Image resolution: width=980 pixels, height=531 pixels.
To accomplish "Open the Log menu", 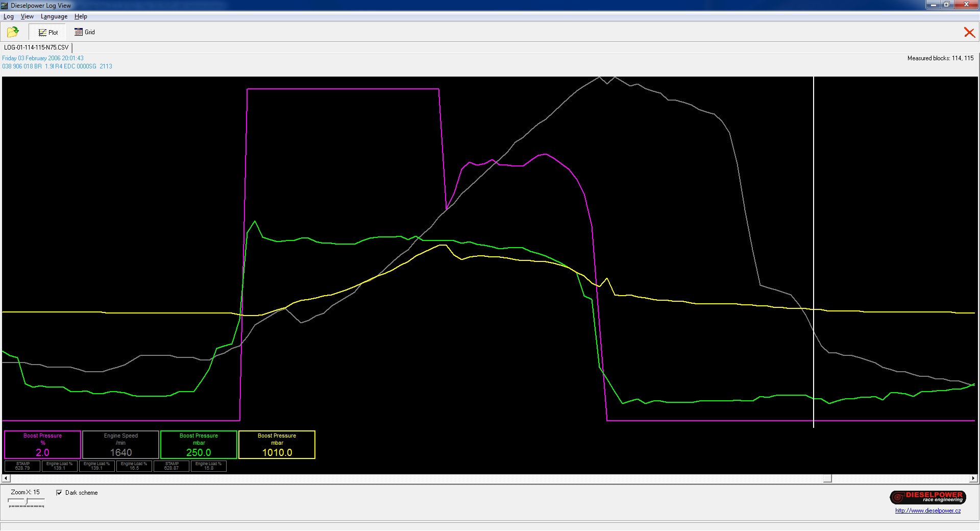I will coord(9,16).
